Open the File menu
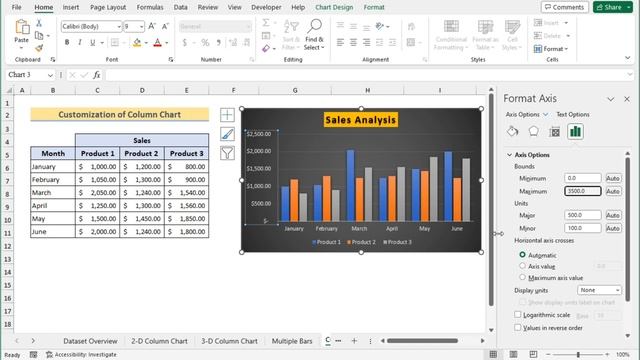Screen dimensions: 640x360 16,7
